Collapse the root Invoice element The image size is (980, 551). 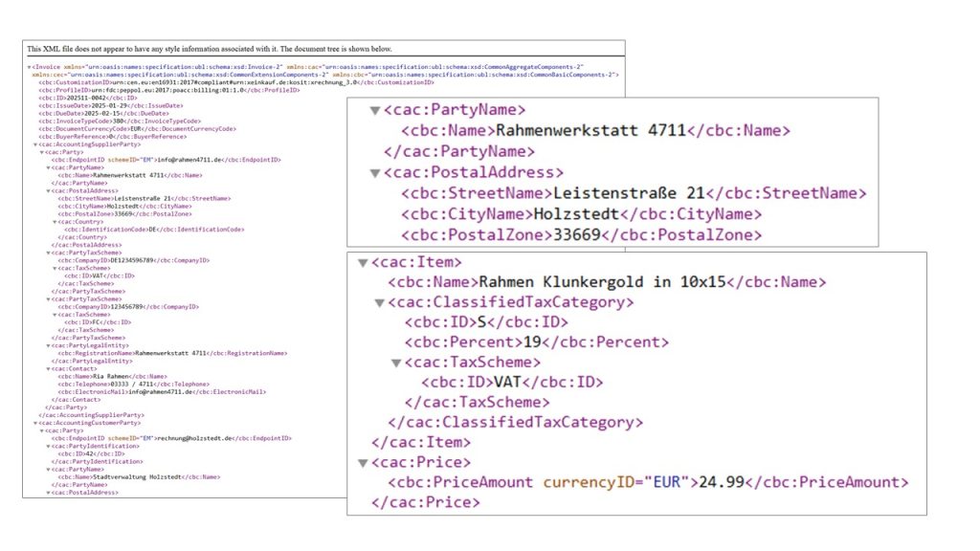pyautogui.click(x=29, y=66)
